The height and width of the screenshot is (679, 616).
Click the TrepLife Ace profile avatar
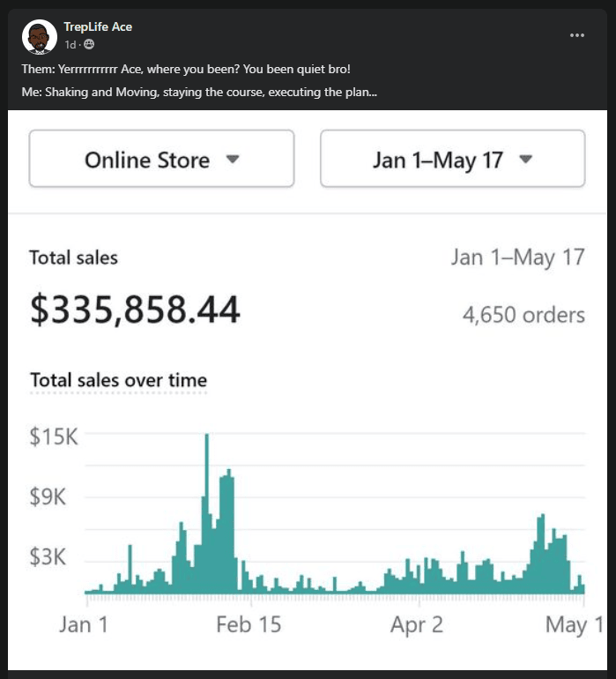tap(40, 36)
